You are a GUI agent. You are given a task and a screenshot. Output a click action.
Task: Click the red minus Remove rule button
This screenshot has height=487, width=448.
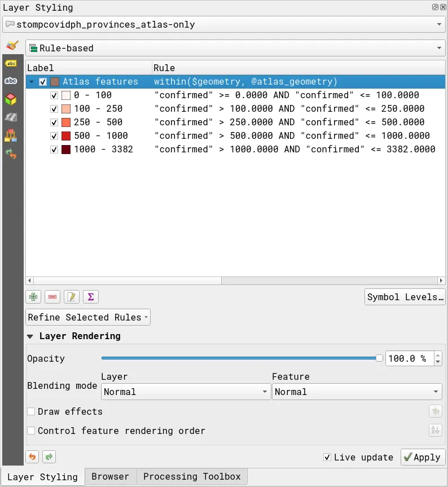(x=52, y=297)
